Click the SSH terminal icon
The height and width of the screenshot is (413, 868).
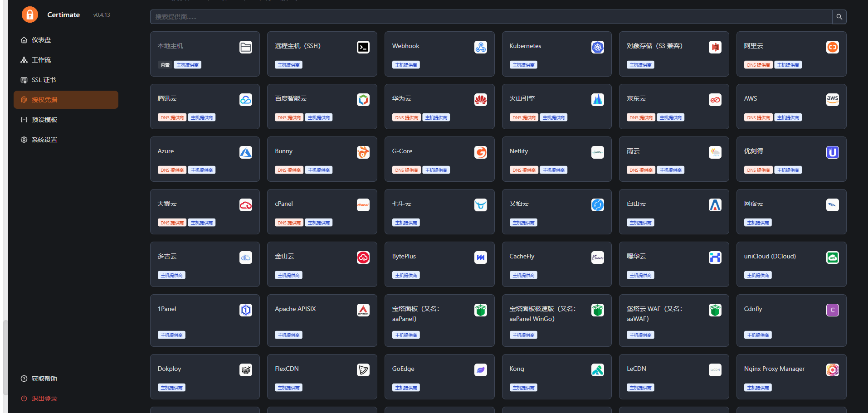click(363, 47)
